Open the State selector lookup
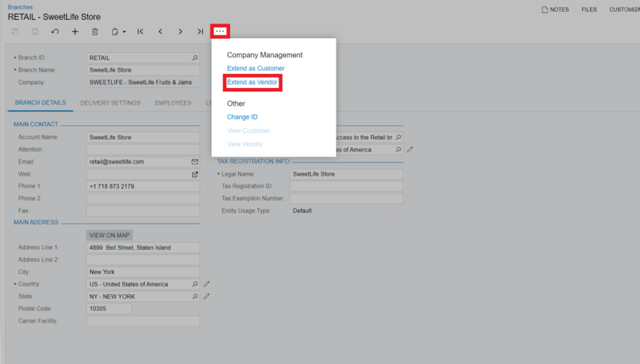This screenshot has height=364, width=640. click(194, 297)
